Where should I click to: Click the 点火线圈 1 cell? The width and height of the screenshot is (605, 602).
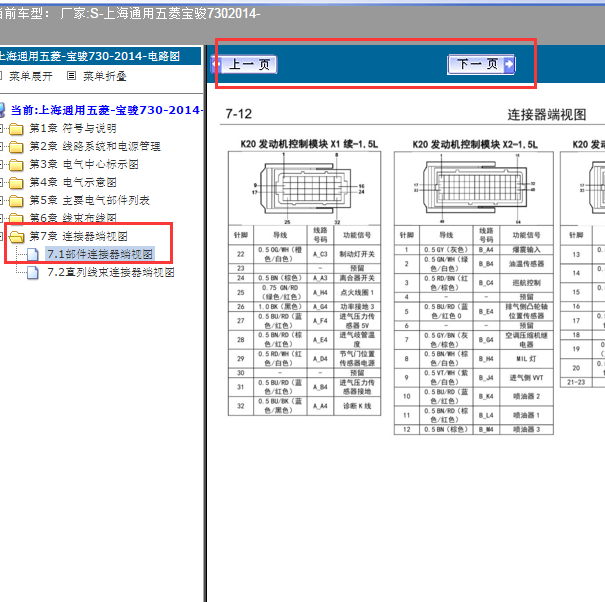[357, 293]
